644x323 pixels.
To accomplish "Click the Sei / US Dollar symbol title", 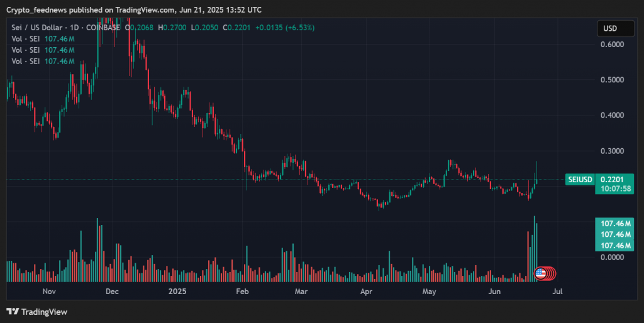I will tap(38, 28).
